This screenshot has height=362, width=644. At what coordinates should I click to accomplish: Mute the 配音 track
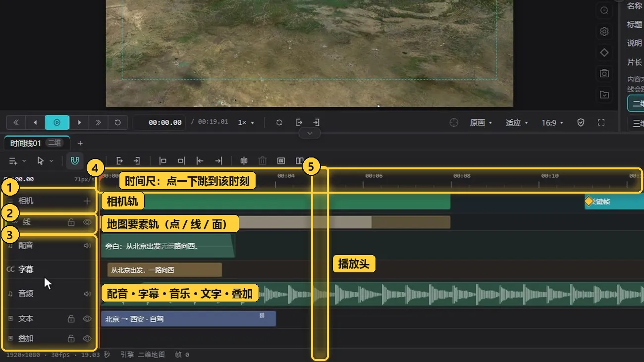pos(88,245)
